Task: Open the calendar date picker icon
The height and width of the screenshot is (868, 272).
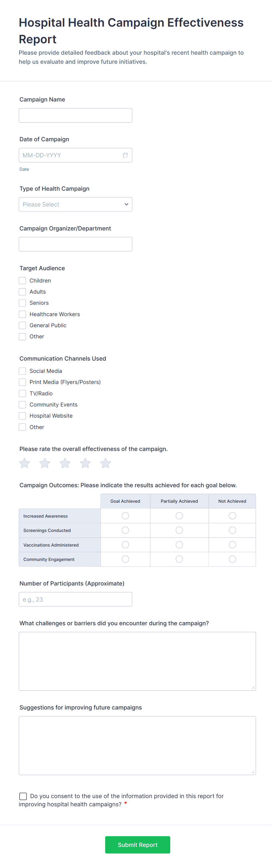Action: [125, 155]
